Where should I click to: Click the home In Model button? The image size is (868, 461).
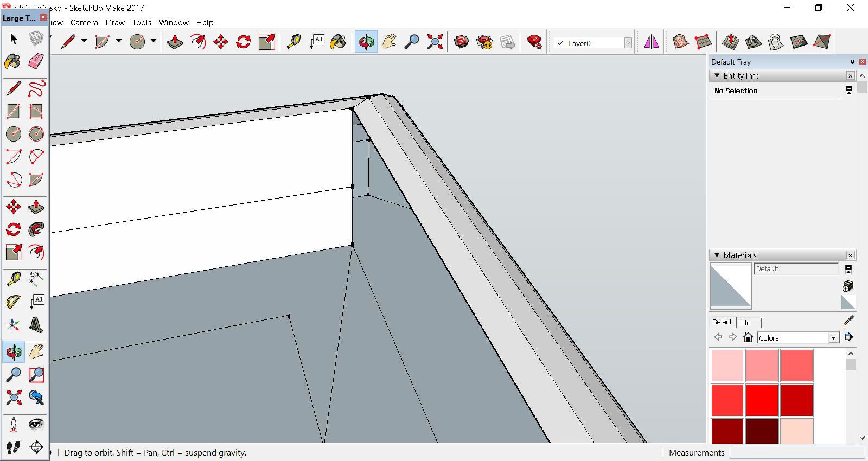tap(748, 337)
